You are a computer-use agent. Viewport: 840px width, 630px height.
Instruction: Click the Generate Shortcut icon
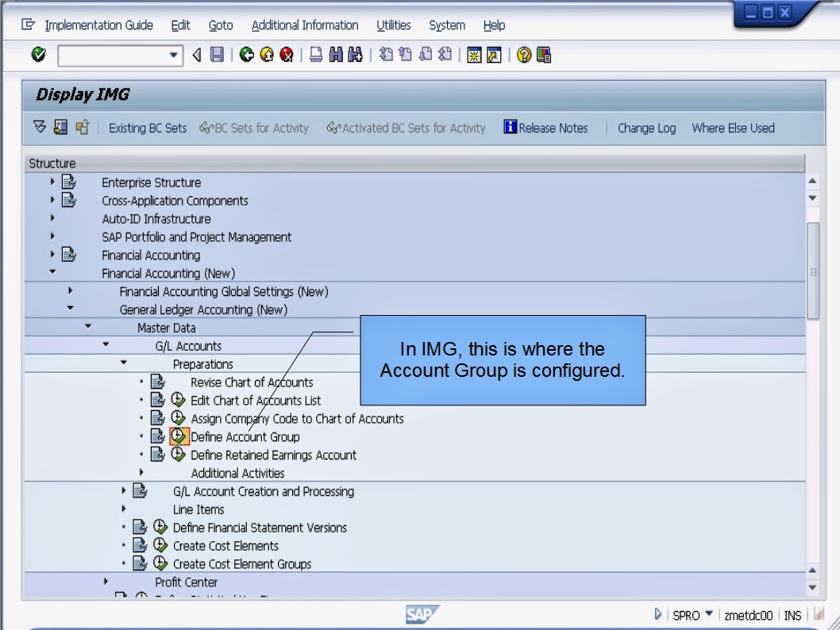(x=494, y=55)
